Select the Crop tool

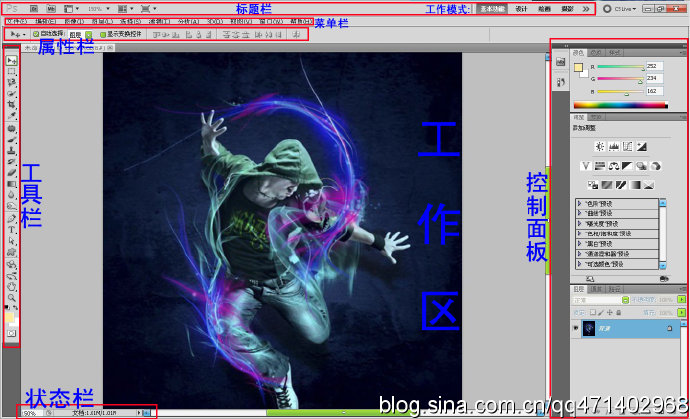click(x=11, y=104)
